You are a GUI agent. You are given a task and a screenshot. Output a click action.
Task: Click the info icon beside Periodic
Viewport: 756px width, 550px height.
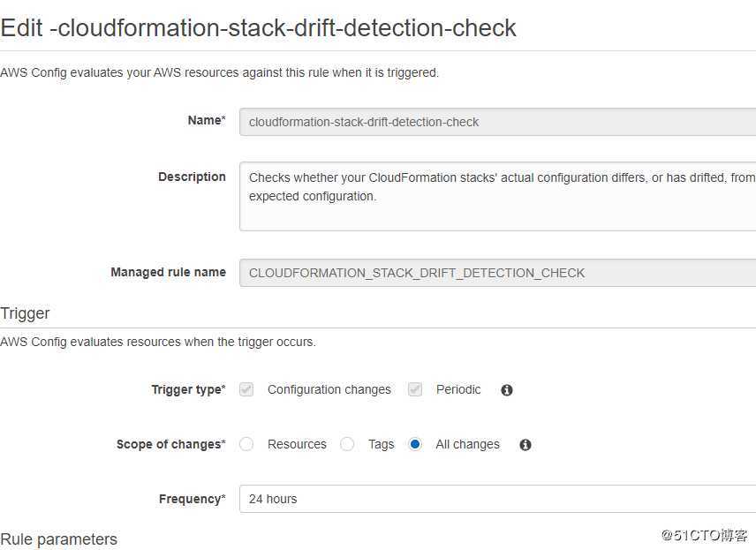(507, 390)
